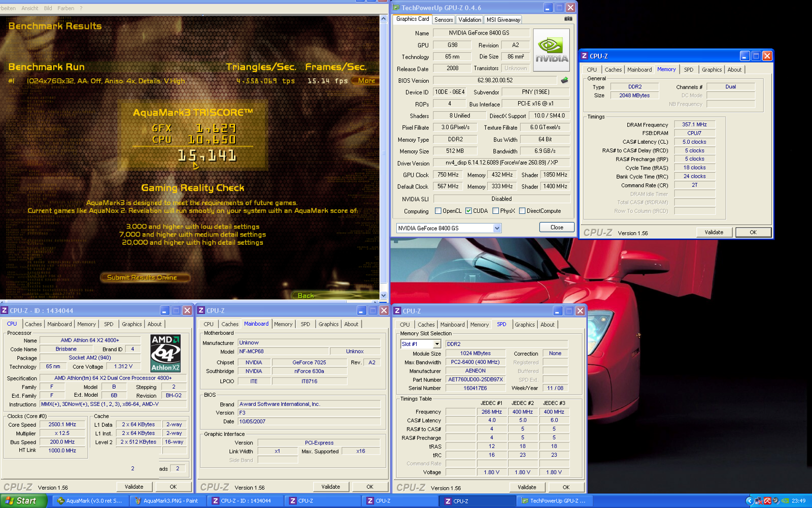Click the CPU-Z Memory window title icon

pyautogui.click(x=585, y=56)
